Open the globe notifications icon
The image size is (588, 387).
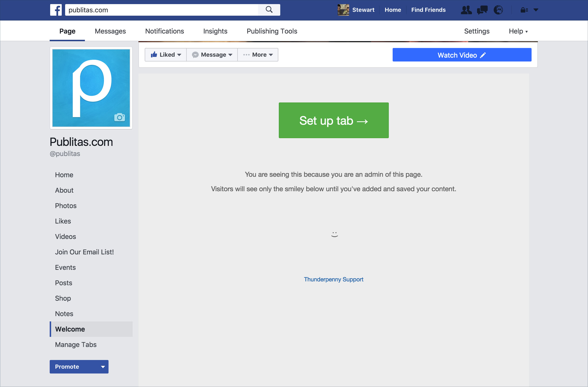click(498, 10)
